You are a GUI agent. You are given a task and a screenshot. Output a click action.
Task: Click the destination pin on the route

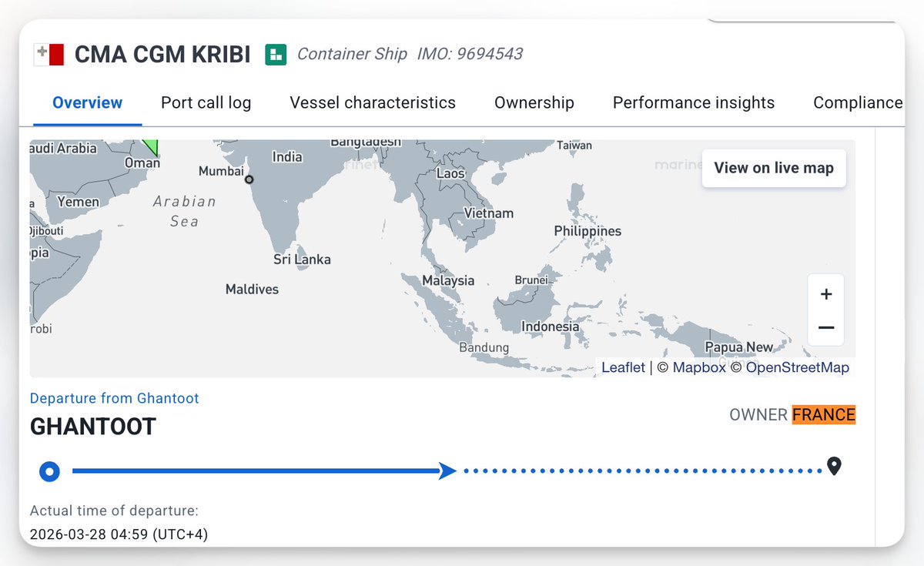(x=834, y=466)
